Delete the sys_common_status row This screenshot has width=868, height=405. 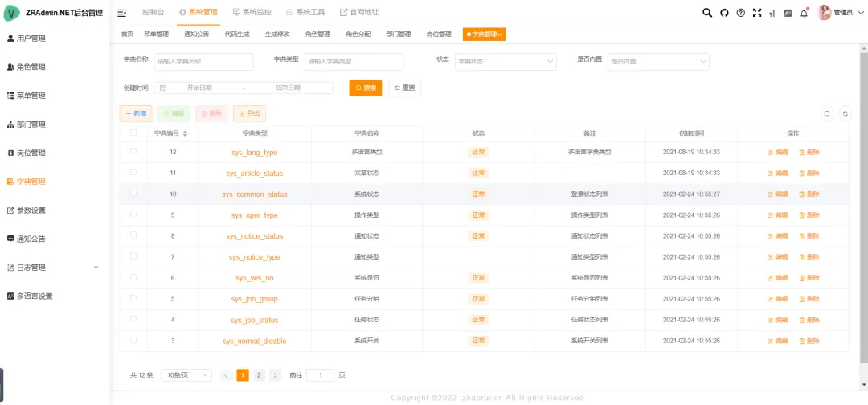tap(809, 194)
